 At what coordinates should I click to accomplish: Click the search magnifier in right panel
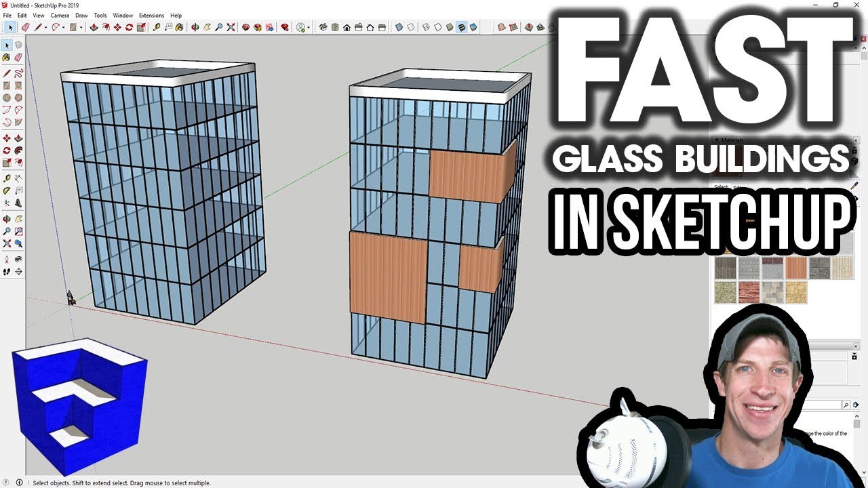tap(846, 405)
